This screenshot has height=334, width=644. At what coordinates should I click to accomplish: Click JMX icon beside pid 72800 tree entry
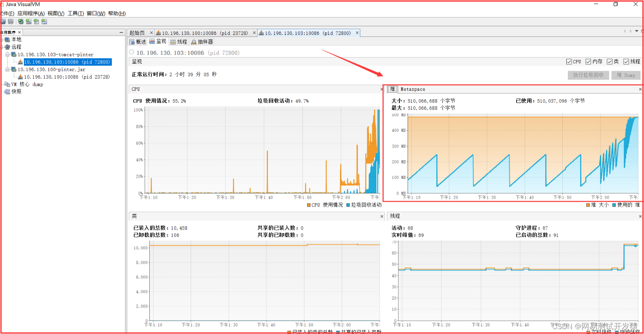click(20, 62)
